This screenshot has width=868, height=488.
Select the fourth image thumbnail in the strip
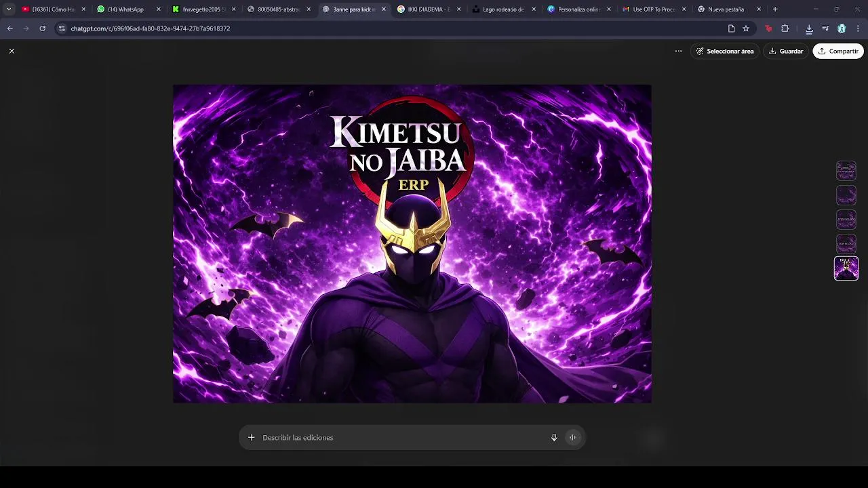846,243
